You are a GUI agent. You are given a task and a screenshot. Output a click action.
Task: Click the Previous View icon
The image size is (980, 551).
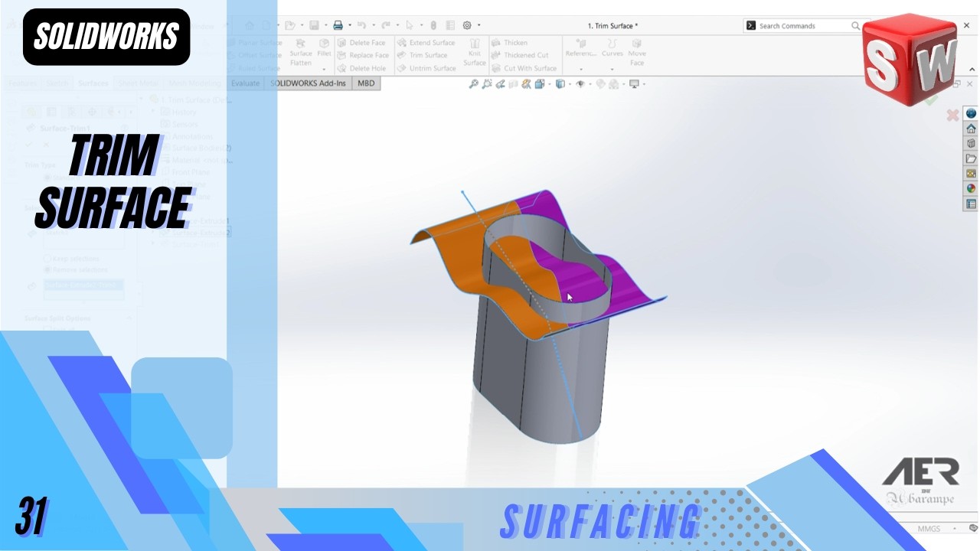tap(501, 84)
